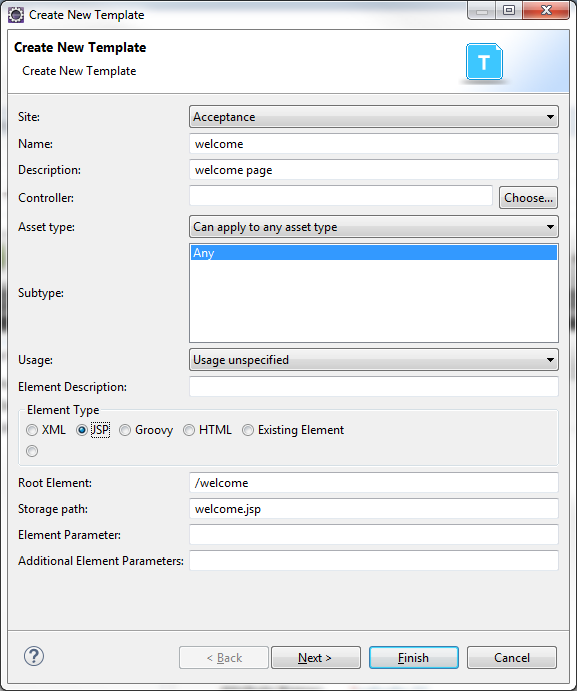Click the Name field containing welcome
This screenshot has height=691, width=577.
[374, 144]
